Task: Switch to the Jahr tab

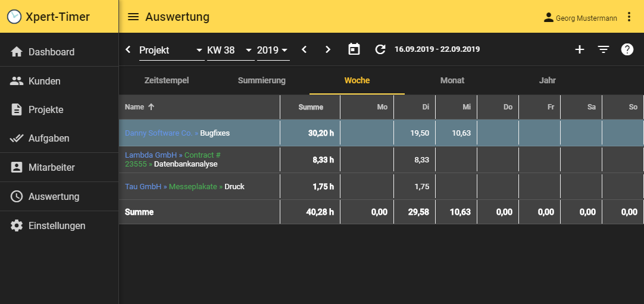Action: point(548,80)
